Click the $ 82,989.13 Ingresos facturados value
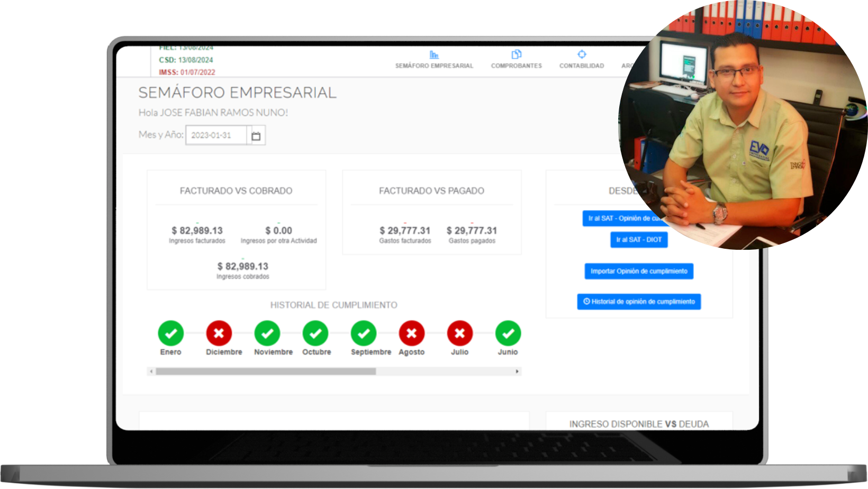The image size is (868, 489). [197, 231]
